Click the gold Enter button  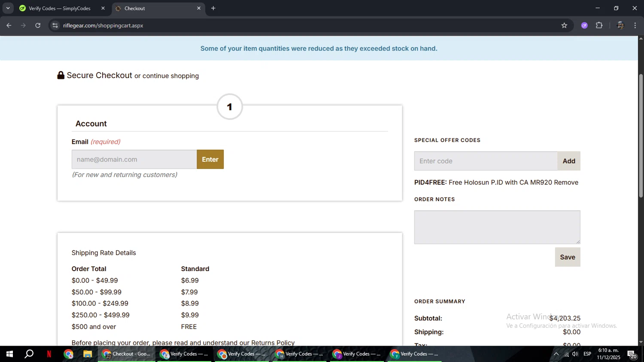210,159
